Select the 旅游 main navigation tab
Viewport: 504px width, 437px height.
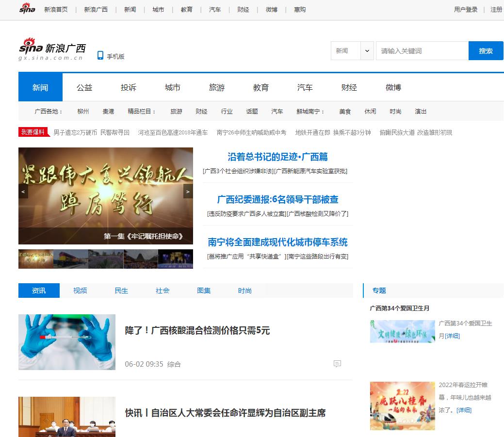coord(217,87)
